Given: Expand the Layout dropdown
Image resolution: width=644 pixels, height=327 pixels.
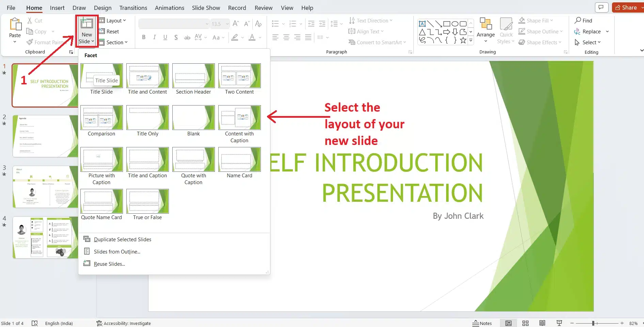Looking at the screenshot, I should pyautogui.click(x=113, y=20).
